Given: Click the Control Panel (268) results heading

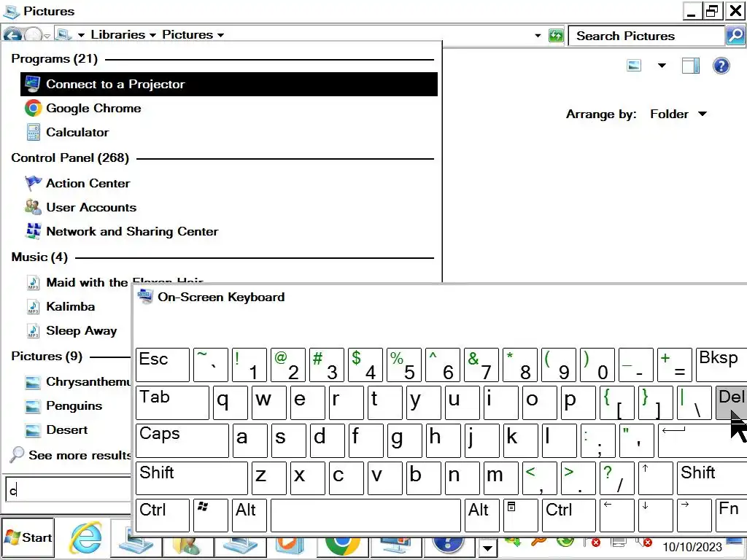Looking at the screenshot, I should point(70,157).
